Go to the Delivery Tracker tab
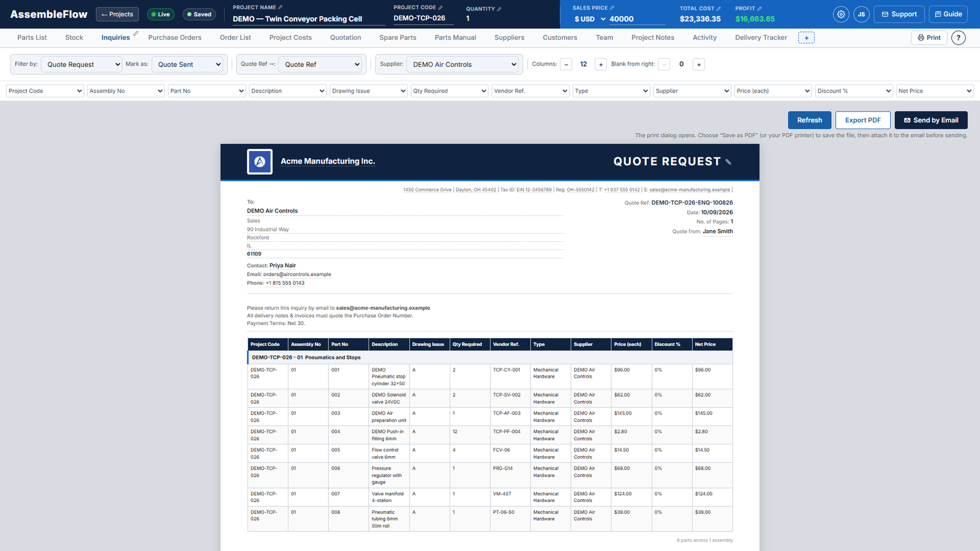 click(x=761, y=37)
